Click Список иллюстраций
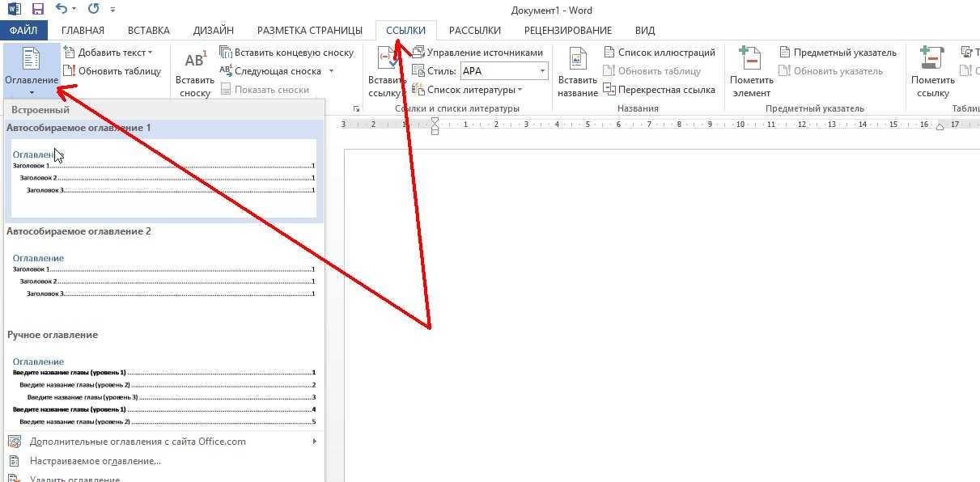This screenshot has height=482, width=980. (660, 53)
